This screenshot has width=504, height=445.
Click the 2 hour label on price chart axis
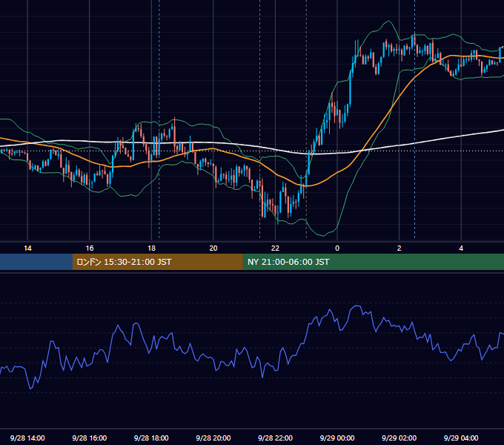tap(399, 248)
